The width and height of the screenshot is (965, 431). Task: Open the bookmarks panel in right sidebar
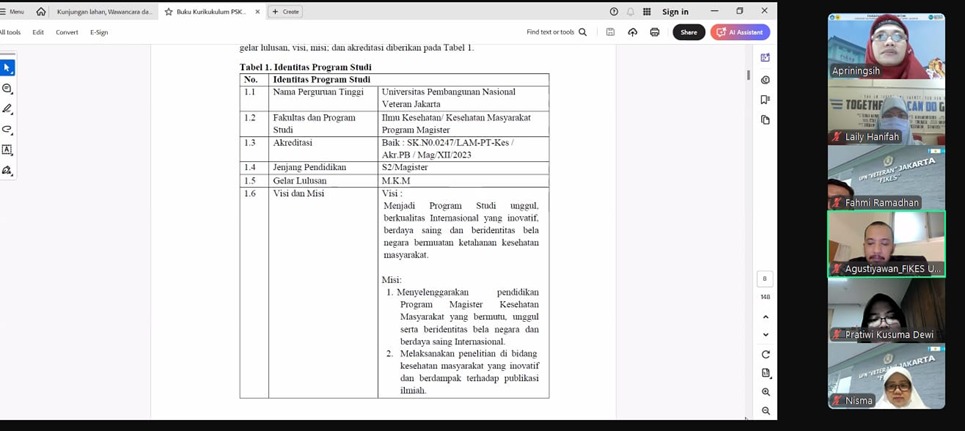[765, 100]
